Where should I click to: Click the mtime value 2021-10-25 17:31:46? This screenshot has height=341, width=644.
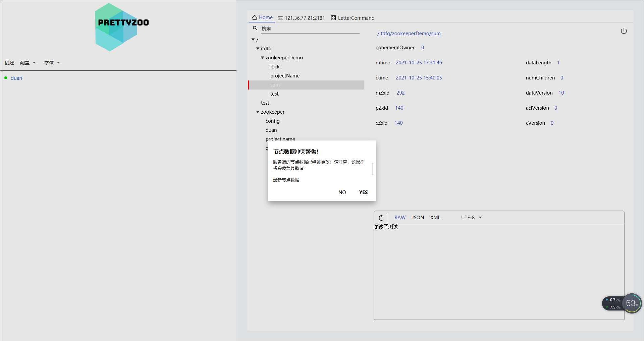pos(419,63)
